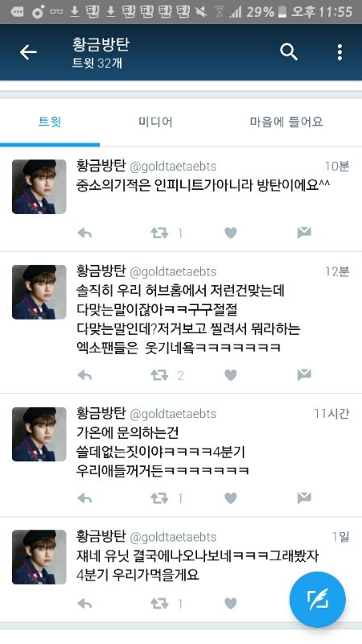This screenshot has height=644, width=362.
Task: Open the @goldtaetaebts handle on first tweet
Action: [173, 167]
